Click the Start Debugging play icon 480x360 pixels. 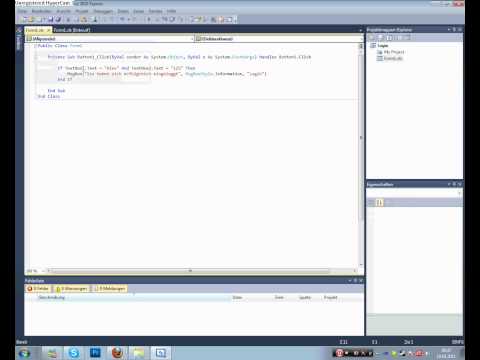[149, 20]
